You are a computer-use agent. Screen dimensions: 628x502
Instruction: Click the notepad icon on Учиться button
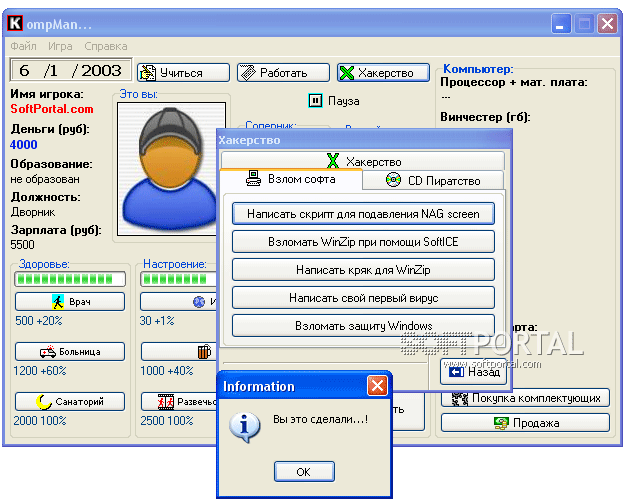coord(148,73)
